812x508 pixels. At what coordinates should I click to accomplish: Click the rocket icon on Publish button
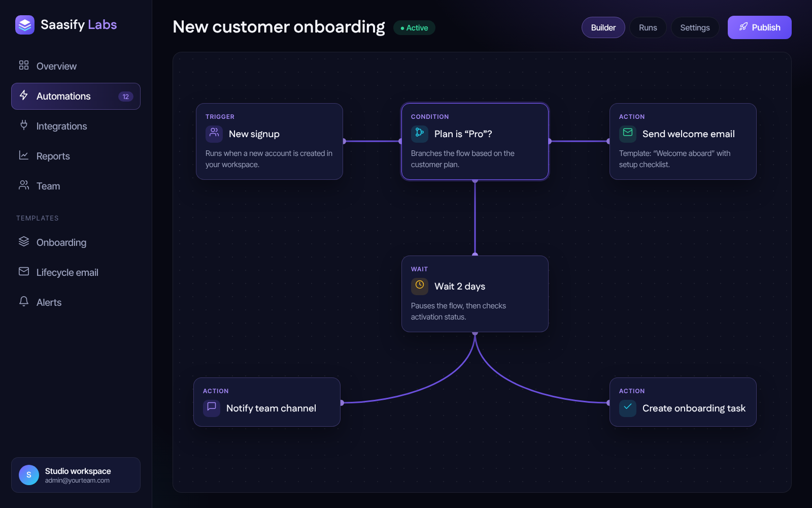(x=743, y=27)
